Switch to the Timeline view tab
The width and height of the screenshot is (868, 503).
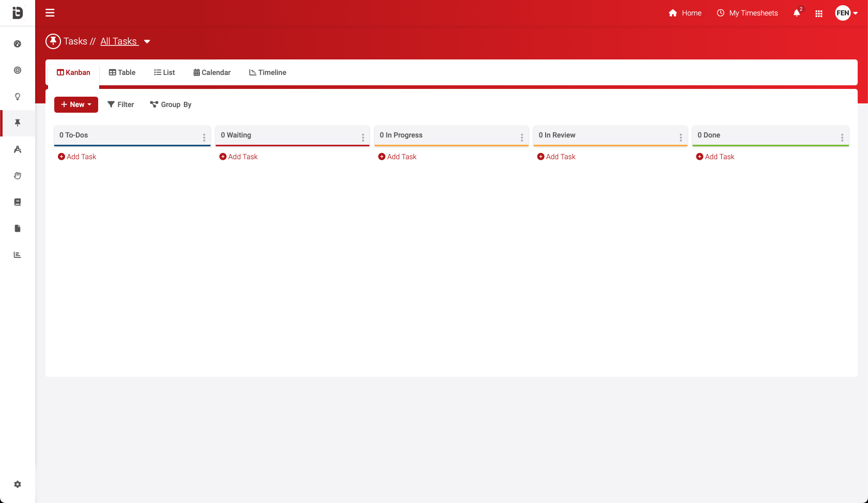coord(268,72)
